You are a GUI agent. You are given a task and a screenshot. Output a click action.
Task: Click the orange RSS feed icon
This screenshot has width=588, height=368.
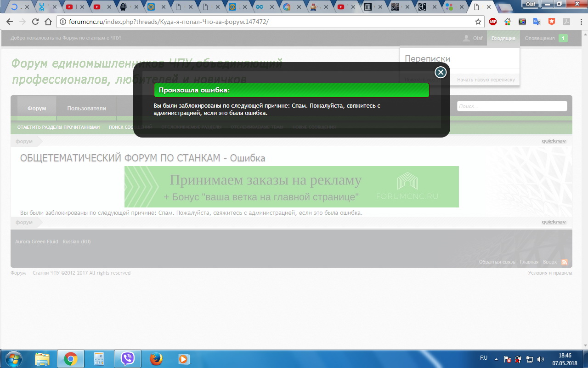(565, 262)
